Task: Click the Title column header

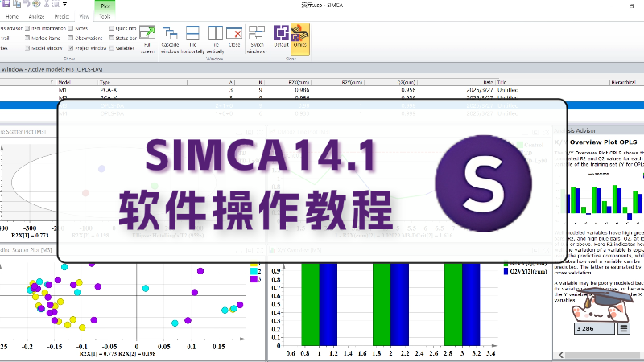Action: [x=502, y=83]
